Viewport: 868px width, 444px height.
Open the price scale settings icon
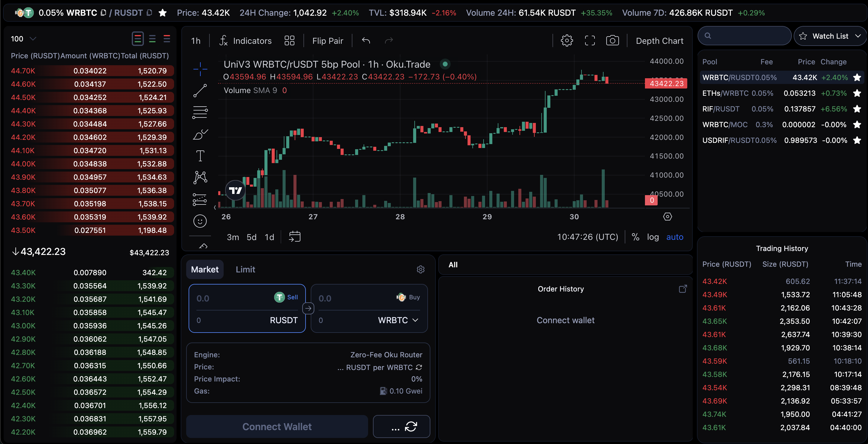(x=668, y=217)
